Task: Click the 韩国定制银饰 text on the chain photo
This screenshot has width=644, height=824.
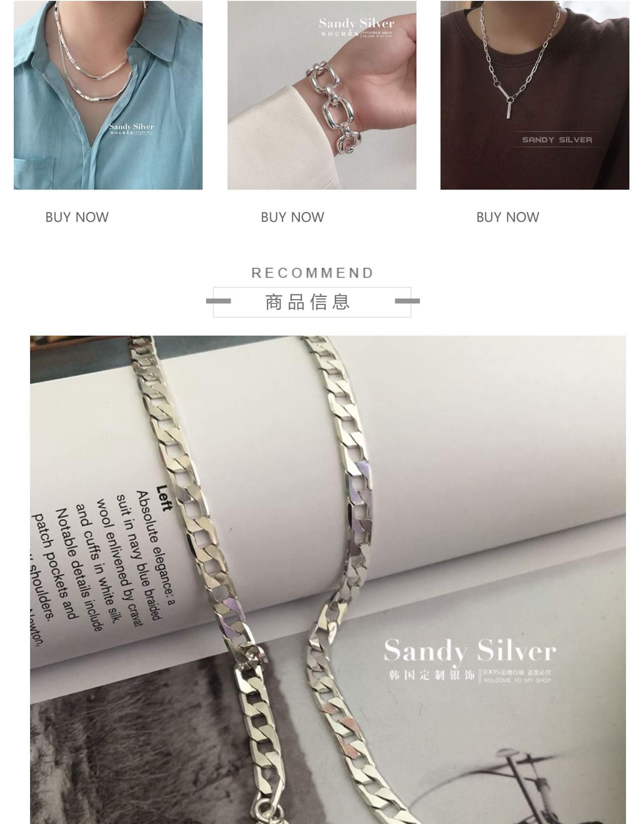Action: [x=431, y=675]
